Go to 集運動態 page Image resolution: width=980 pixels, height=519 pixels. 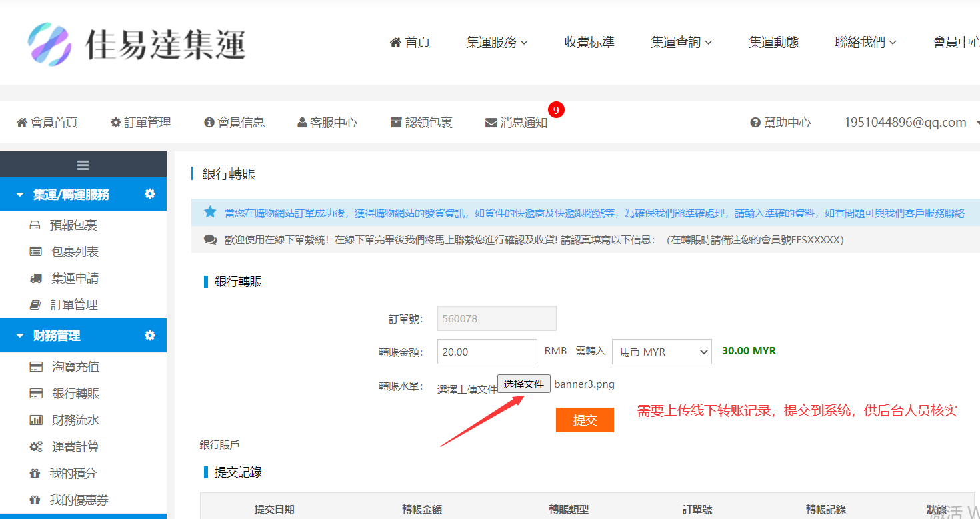(773, 43)
